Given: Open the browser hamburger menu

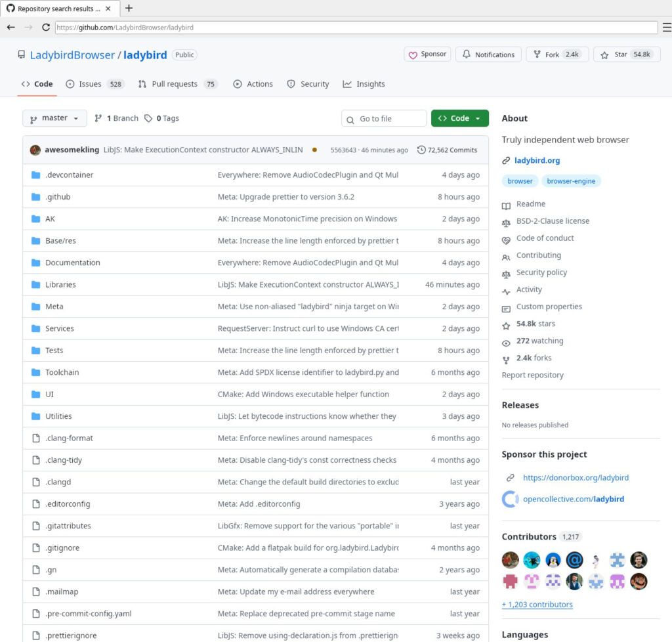Looking at the screenshot, I should pos(667,28).
